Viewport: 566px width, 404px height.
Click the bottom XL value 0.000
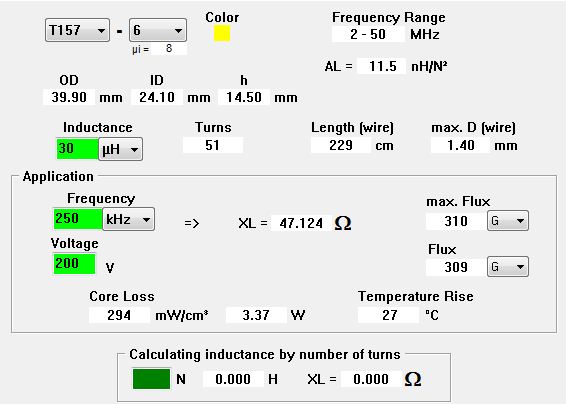tap(371, 379)
